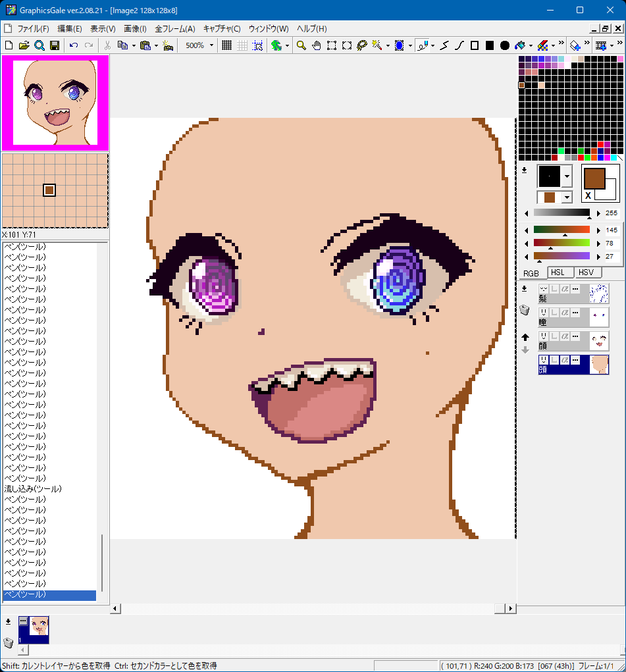Click the undo arrow icon
Image resolution: width=626 pixels, height=672 pixels.
pyautogui.click(x=73, y=45)
